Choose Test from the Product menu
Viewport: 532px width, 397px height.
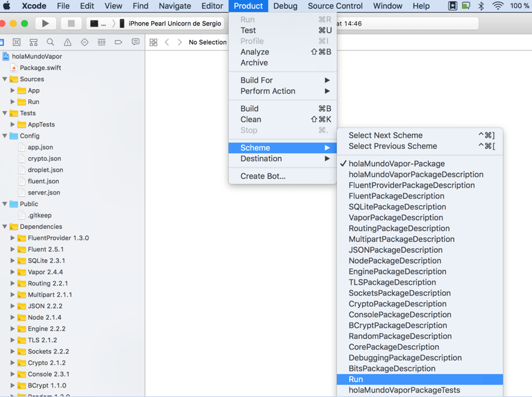click(283, 31)
